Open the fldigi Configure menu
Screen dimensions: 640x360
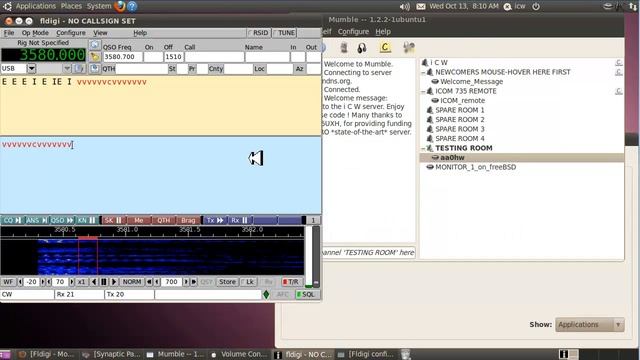(x=71, y=33)
